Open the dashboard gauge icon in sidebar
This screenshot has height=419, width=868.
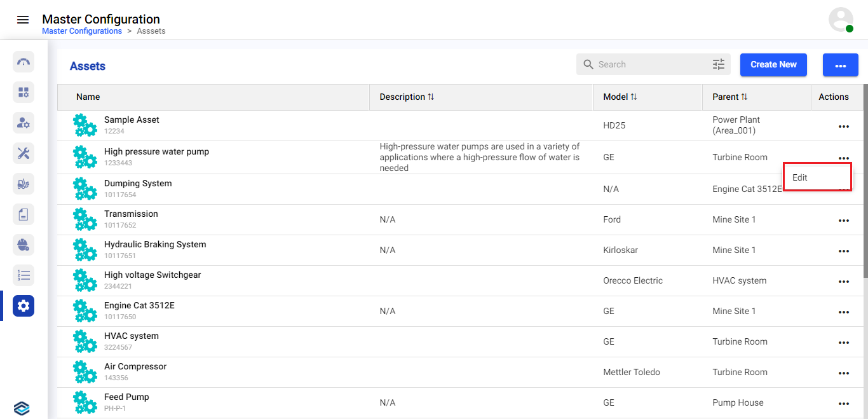(x=24, y=62)
